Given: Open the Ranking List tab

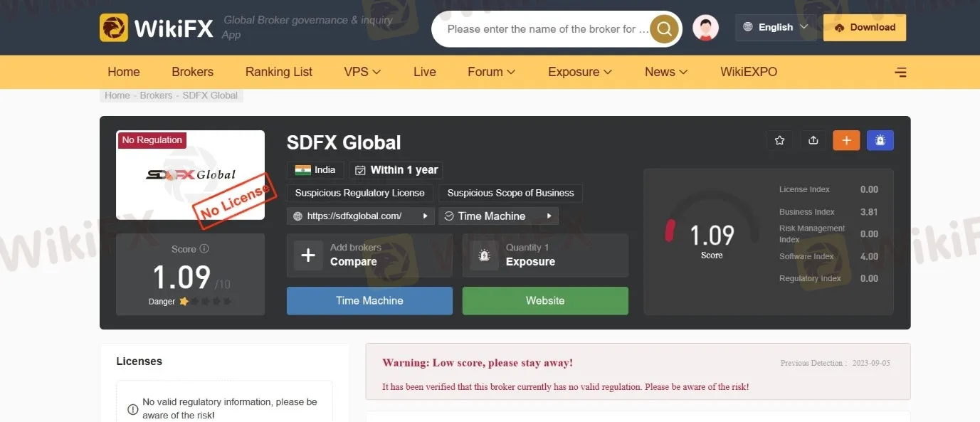Looking at the screenshot, I should coord(279,72).
